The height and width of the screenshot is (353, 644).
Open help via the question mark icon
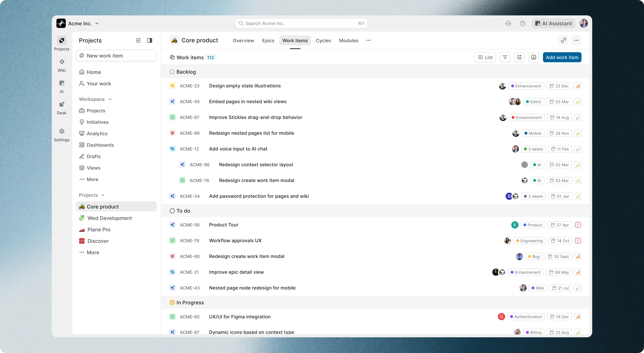tap(523, 23)
